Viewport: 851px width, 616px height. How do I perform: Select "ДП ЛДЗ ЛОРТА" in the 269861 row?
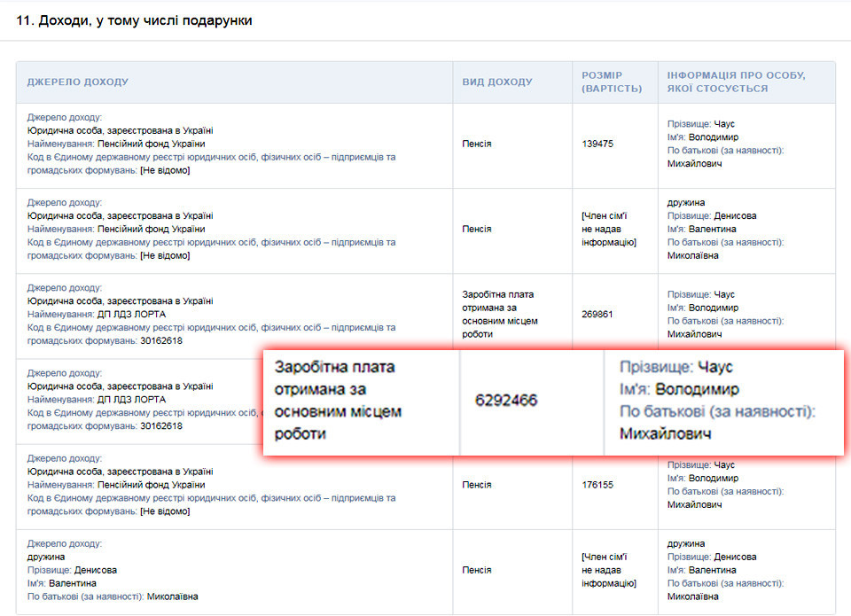[131, 315]
